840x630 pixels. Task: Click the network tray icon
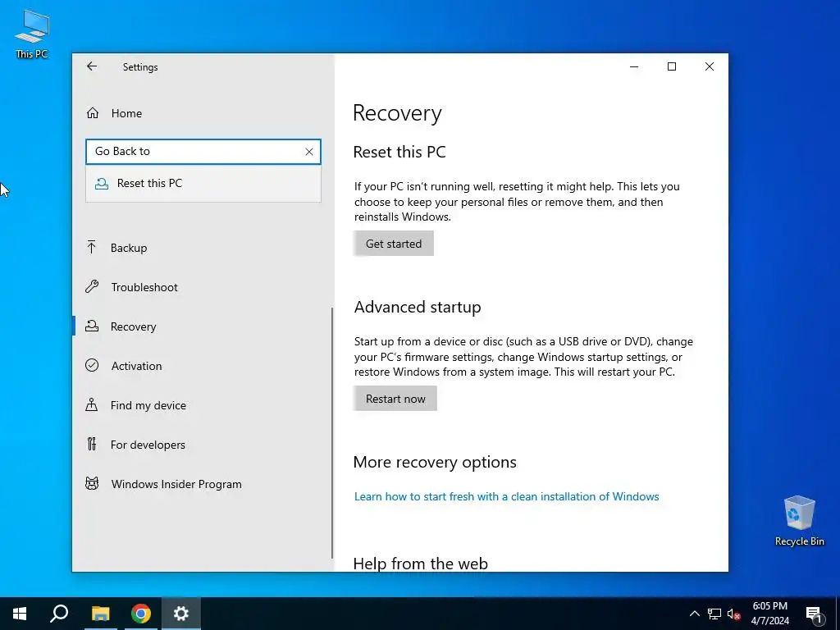[x=714, y=614]
